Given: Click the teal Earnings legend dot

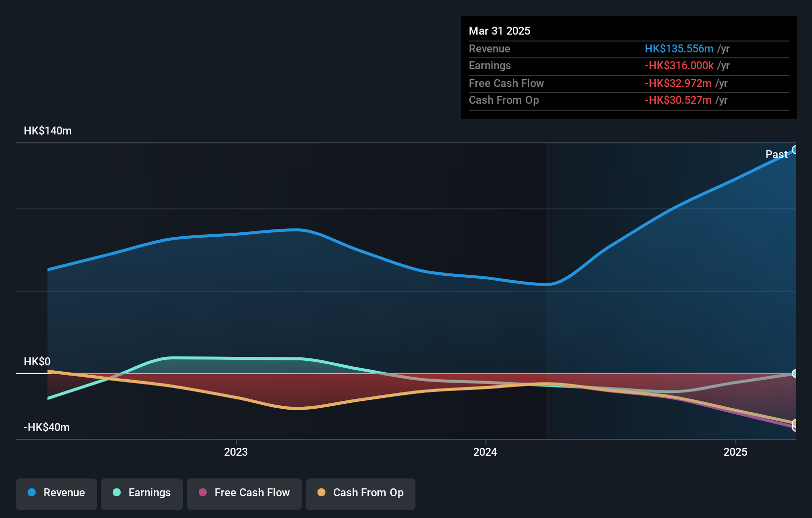Looking at the screenshot, I should coord(117,493).
